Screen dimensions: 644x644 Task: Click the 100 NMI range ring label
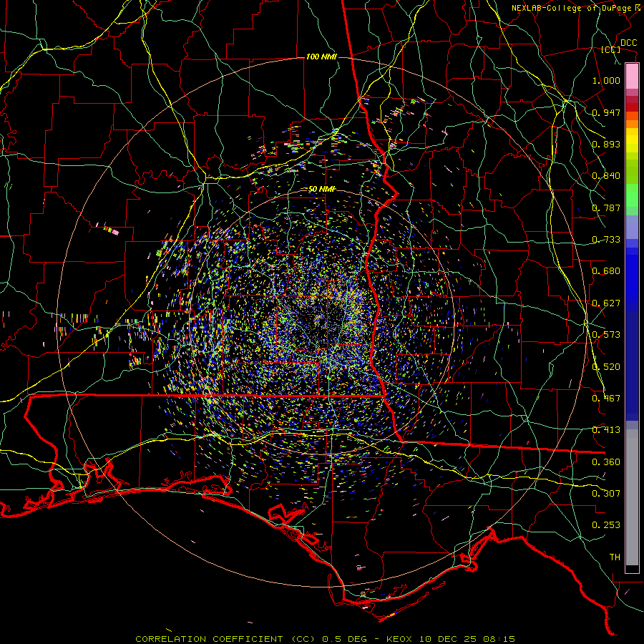coord(321,57)
